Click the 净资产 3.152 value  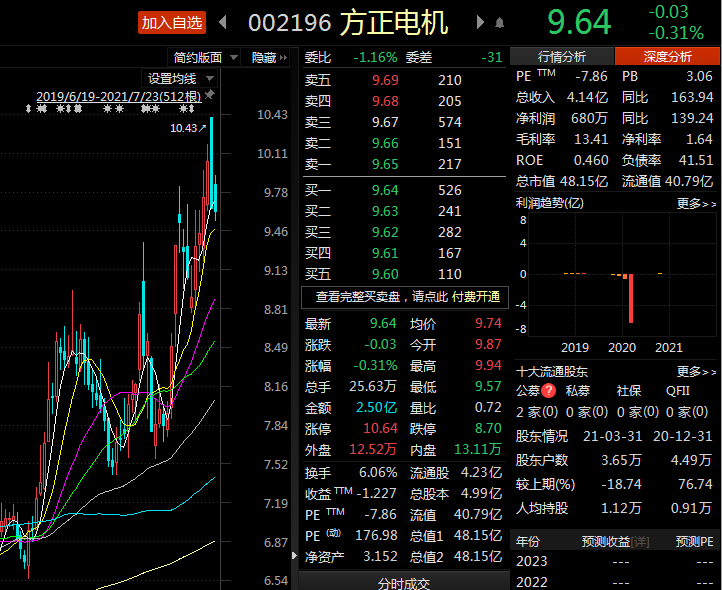380,556
